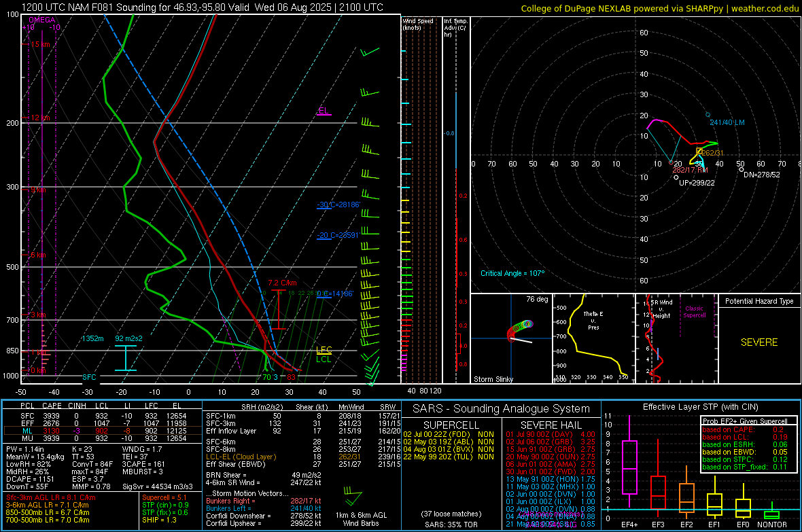
Task: Click the SFC-1km row in the SRH table
Action: (x=302, y=416)
